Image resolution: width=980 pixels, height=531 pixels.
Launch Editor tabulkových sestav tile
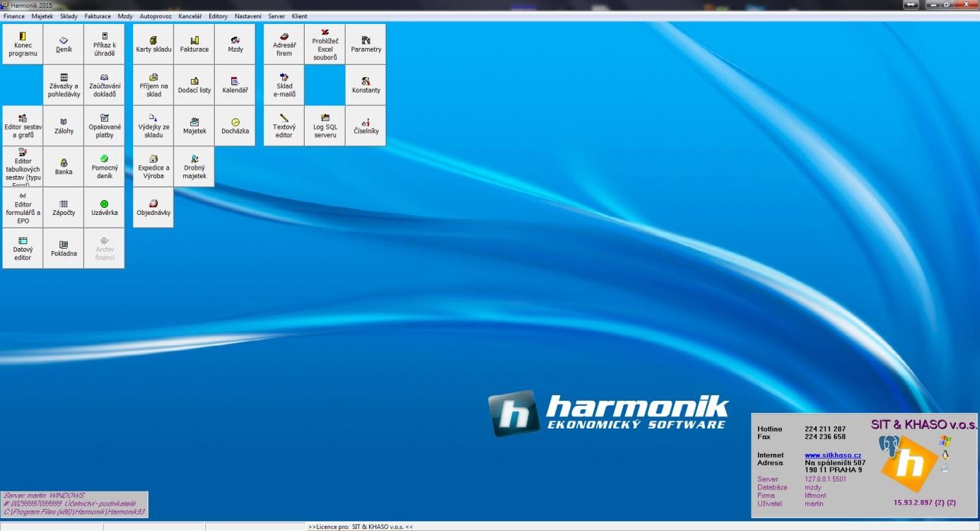click(23, 167)
